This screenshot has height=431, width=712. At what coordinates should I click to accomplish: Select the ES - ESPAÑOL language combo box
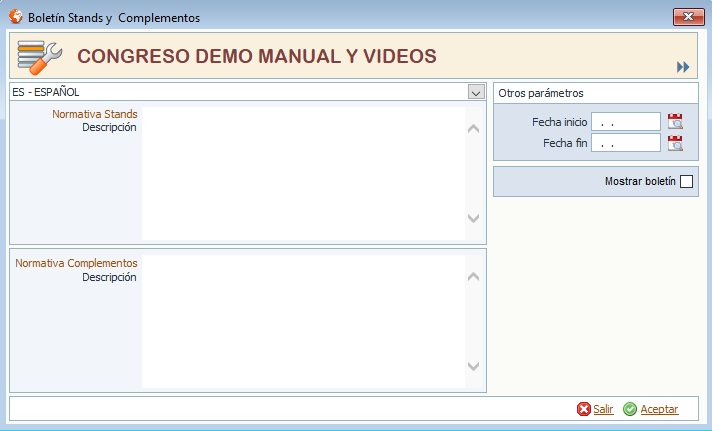click(248, 92)
